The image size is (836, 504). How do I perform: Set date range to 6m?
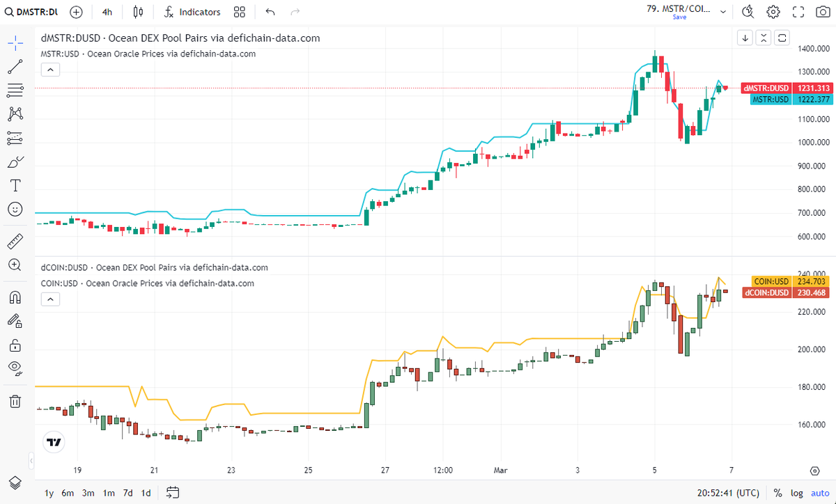coord(68,493)
